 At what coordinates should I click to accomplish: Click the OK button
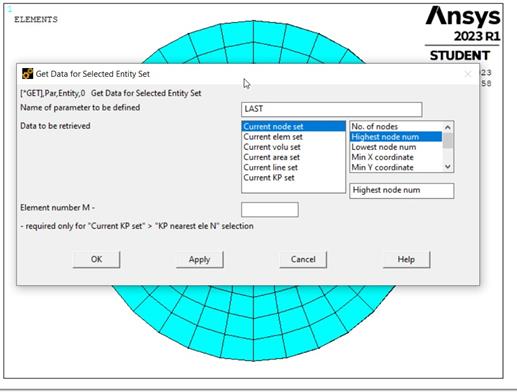(x=96, y=259)
